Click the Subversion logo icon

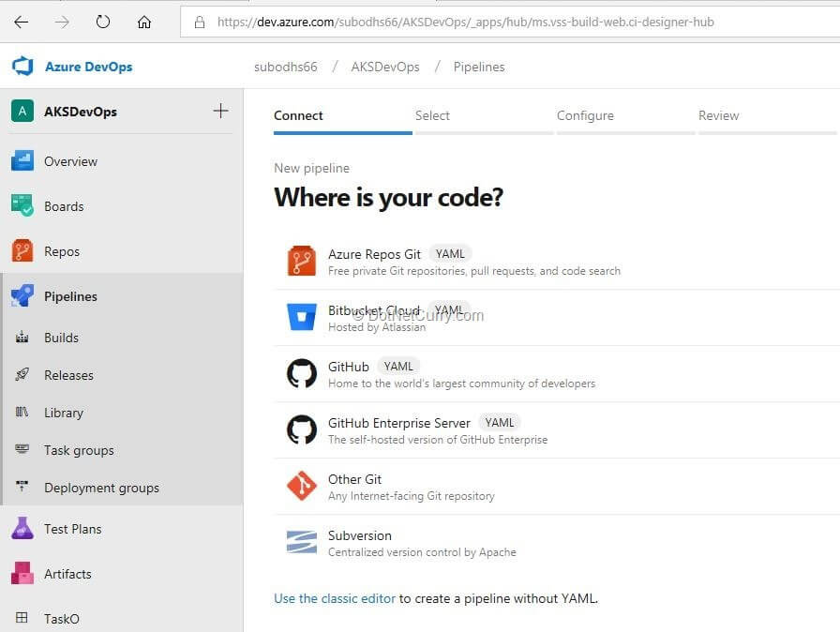tap(302, 542)
